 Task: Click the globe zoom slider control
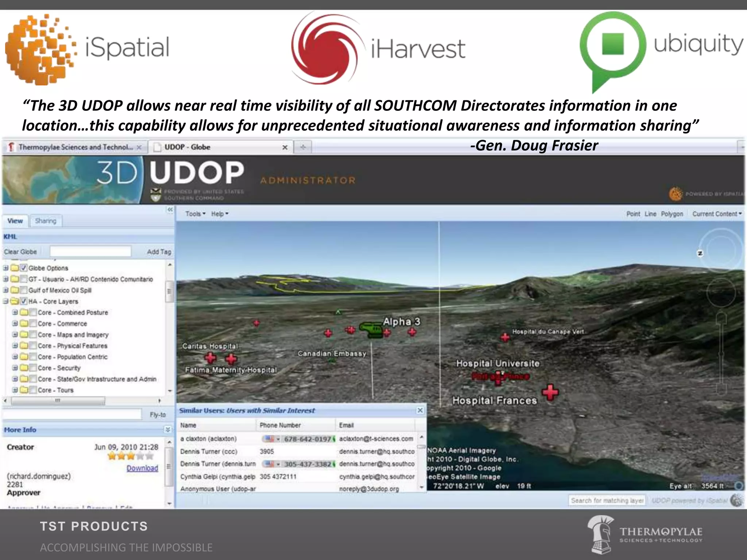point(721,354)
